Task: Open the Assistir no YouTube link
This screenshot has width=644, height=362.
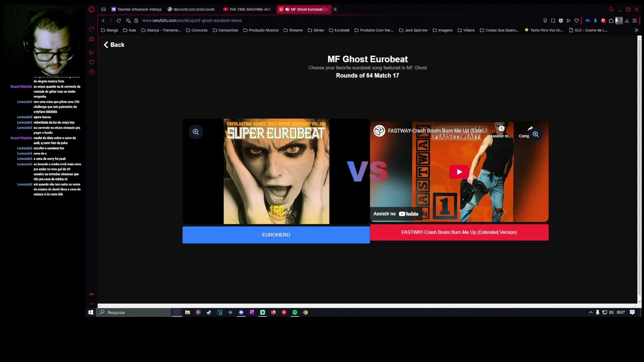Action: [x=396, y=214]
